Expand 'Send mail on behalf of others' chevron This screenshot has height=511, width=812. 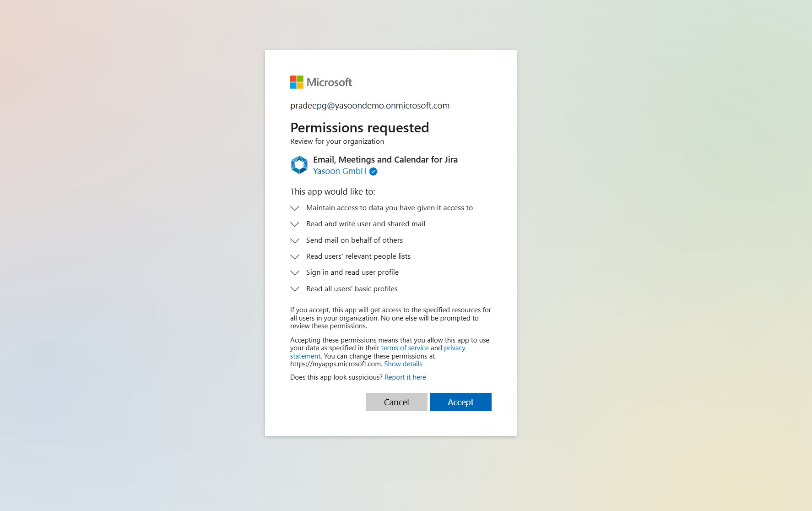pos(295,241)
